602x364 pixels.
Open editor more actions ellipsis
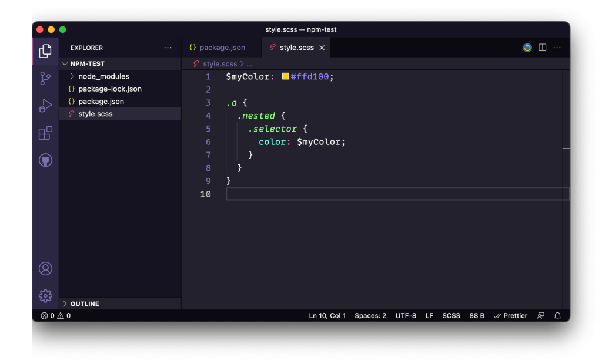(x=557, y=48)
